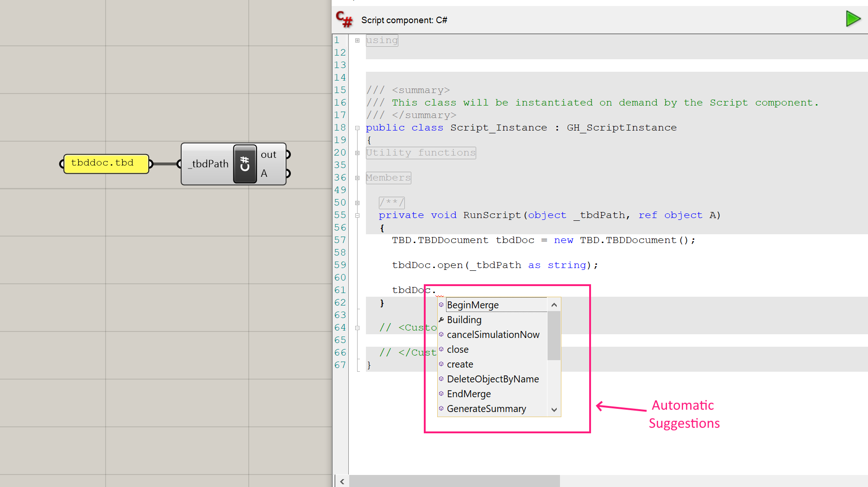
Task: Click the member icon beside EndMerge suggestion
Action: point(441,394)
